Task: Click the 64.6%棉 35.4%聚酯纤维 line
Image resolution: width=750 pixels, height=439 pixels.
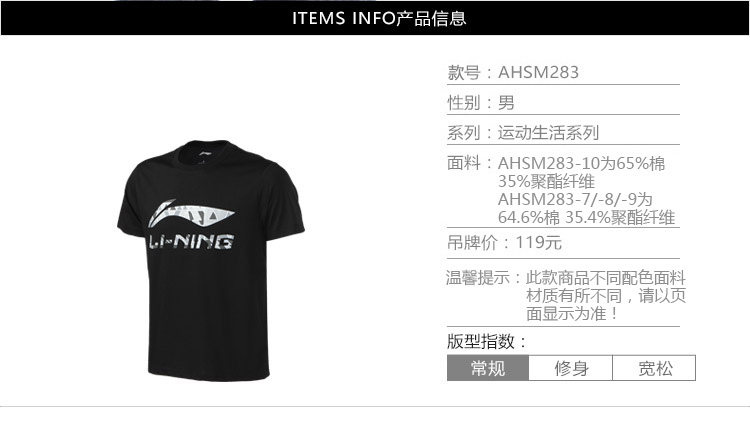Action: (x=586, y=218)
